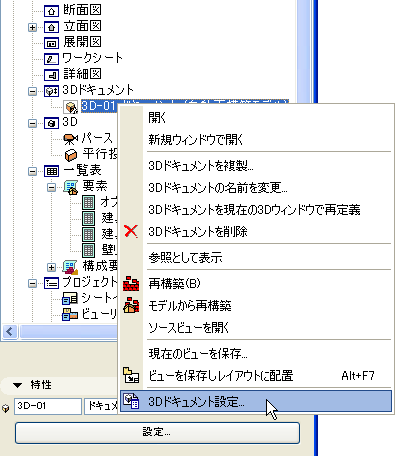This screenshot has height=456, width=397.
Task: Select the ワークシート tree label
Action: coord(93,58)
